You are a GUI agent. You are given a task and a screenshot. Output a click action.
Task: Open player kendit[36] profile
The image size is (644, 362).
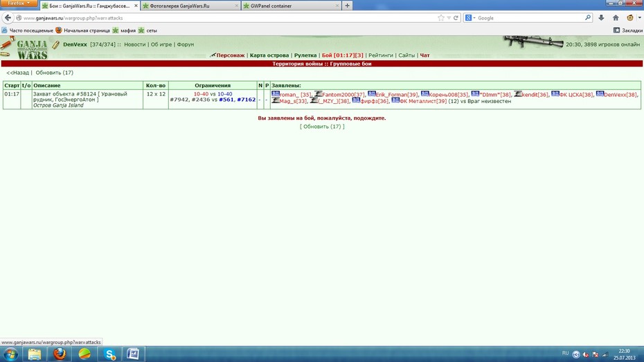pos(535,95)
